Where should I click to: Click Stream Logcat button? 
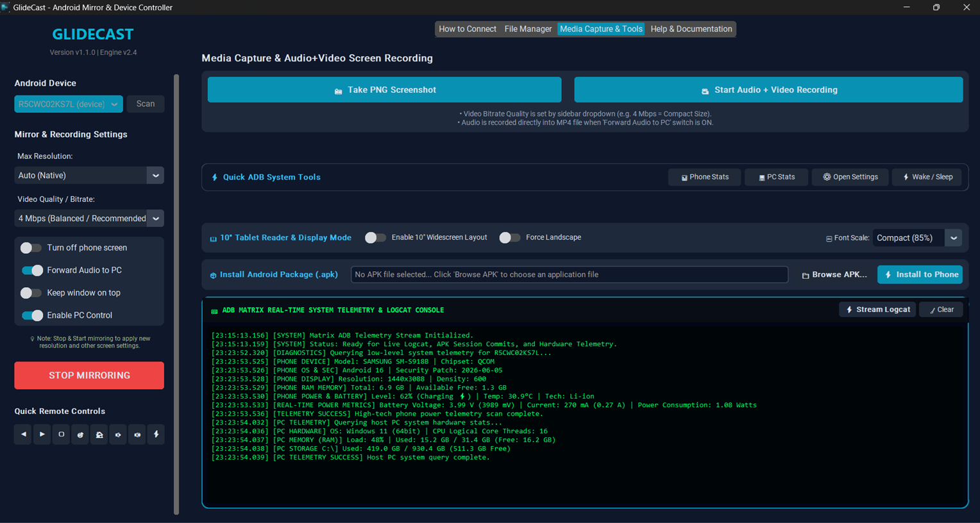[x=877, y=310]
